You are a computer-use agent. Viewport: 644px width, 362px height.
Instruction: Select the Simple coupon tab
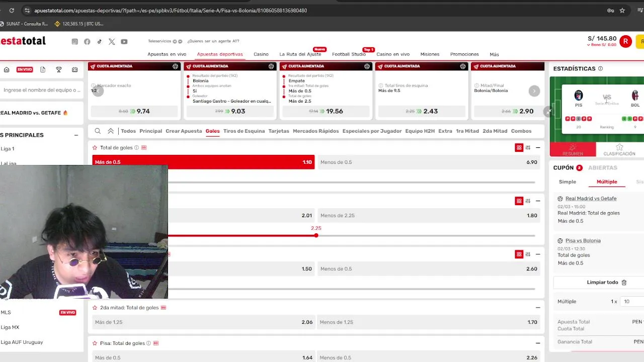(x=568, y=182)
